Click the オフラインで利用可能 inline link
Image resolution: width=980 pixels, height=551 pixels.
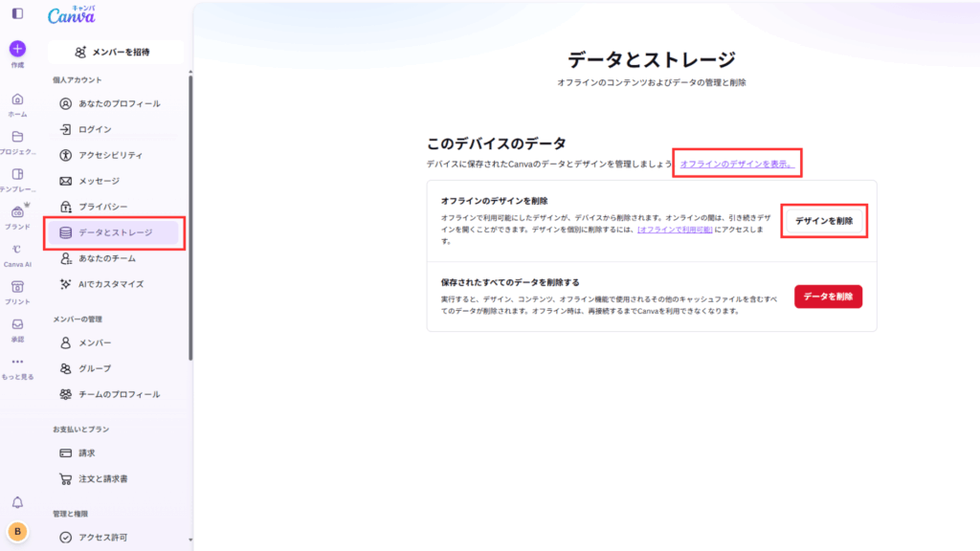(675, 231)
